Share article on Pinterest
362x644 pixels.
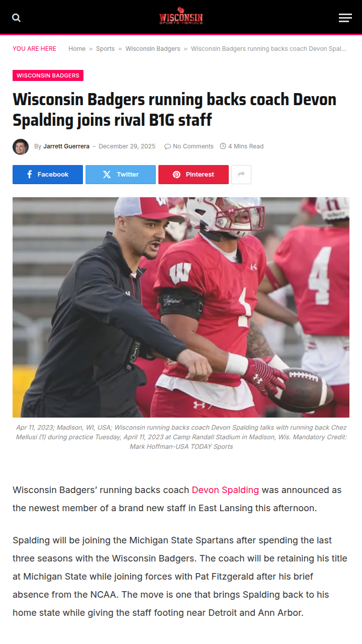tap(194, 175)
